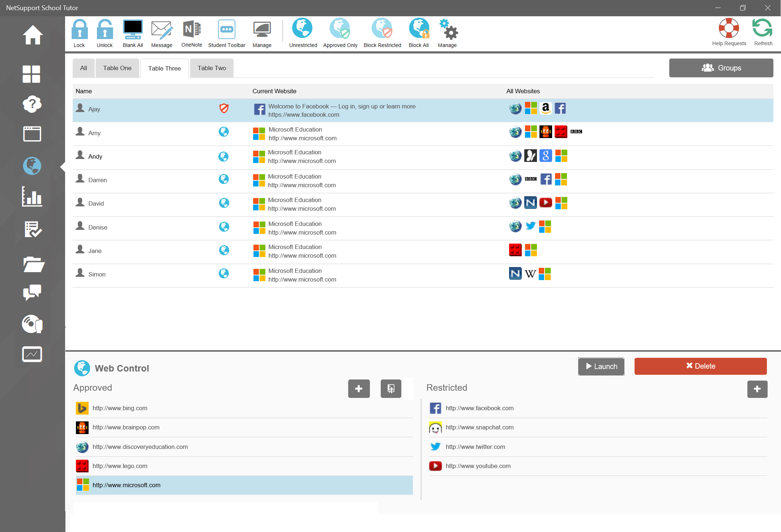Select http://www.lego.com in Approved list

pos(120,466)
